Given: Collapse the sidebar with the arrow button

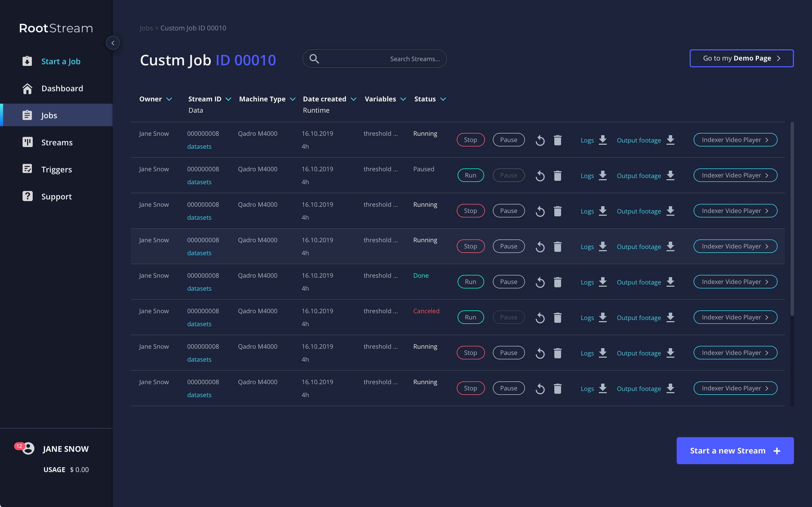Looking at the screenshot, I should coord(113,43).
